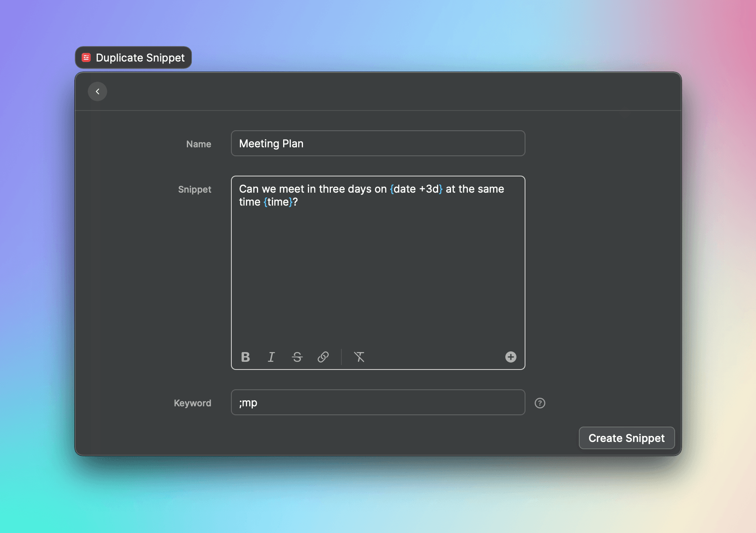Apply strikethrough formatting in the editor
This screenshot has width=756, height=533.
point(297,357)
